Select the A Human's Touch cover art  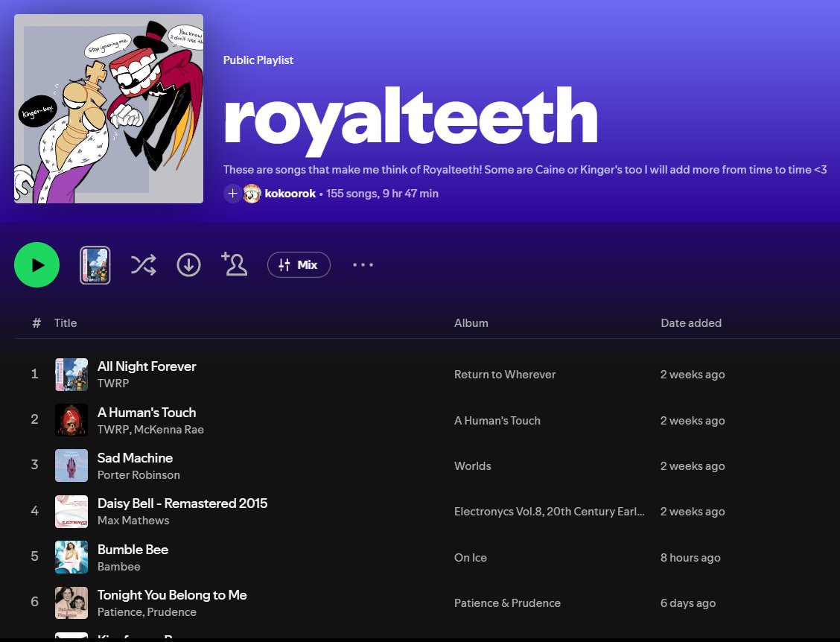71,420
